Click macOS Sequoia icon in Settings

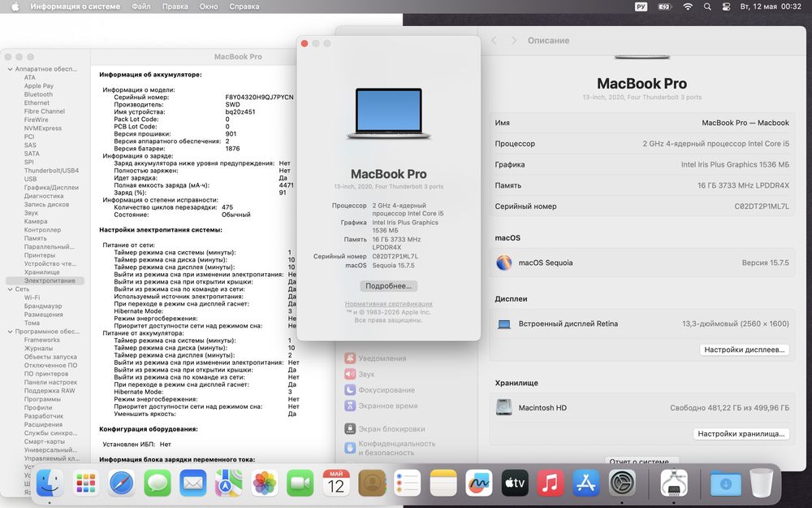pos(504,263)
